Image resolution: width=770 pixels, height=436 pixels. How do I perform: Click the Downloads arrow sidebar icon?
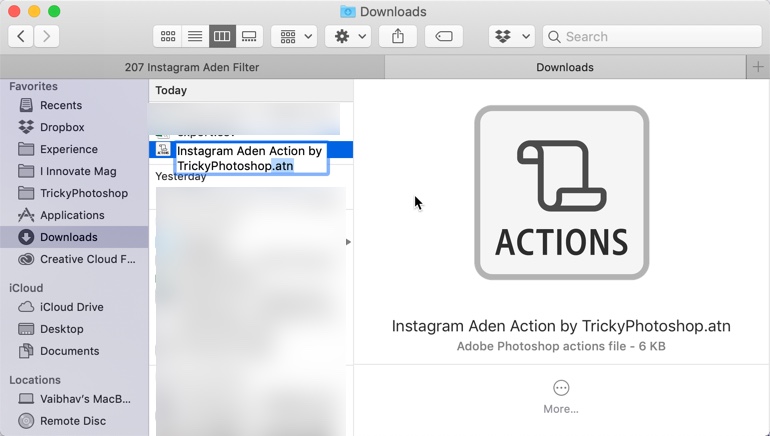[26, 237]
